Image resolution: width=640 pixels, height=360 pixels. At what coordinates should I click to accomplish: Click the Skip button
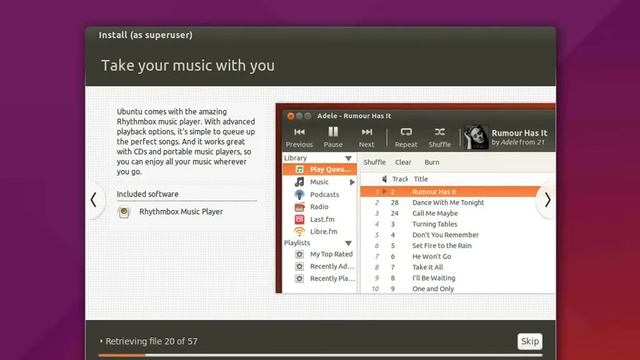tap(530, 341)
